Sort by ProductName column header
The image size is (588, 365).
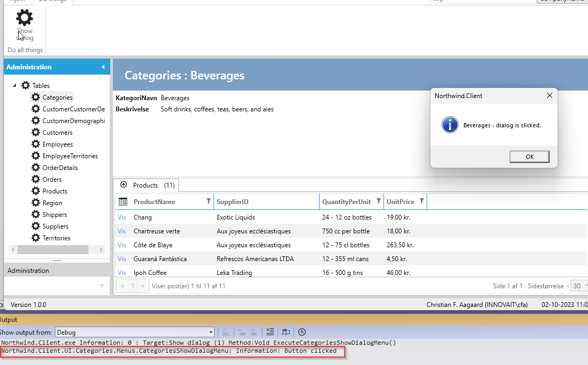tap(154, 202)
